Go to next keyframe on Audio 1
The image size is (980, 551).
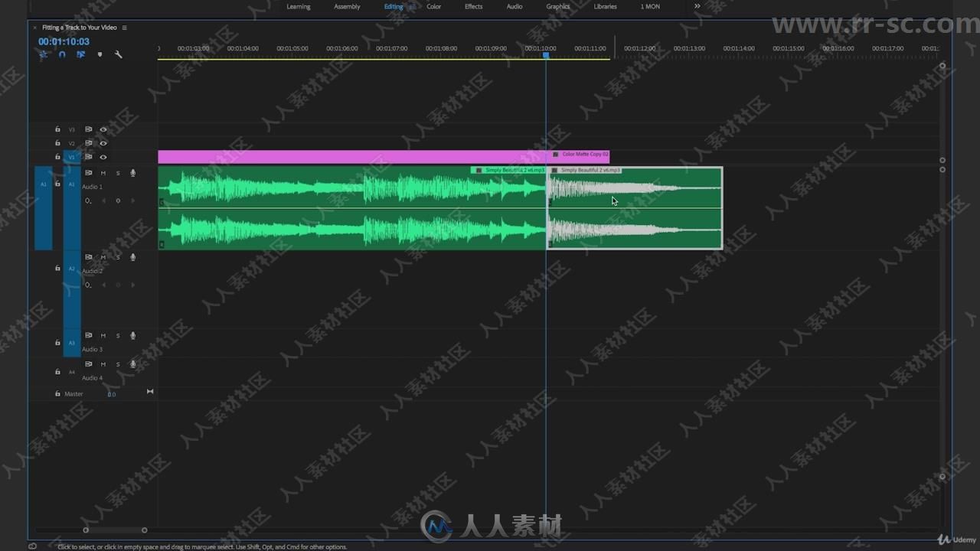click(x=132, y=201)
